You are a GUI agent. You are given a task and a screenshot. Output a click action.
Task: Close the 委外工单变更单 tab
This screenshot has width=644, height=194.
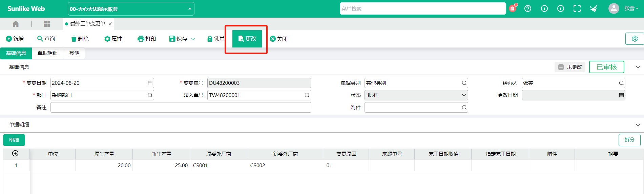point(110,24)
